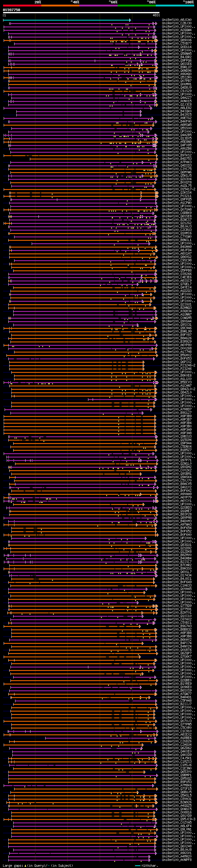Click hit label UniRef100_A9ETG2
Screen dimensions: 197x868
point(177,118)
